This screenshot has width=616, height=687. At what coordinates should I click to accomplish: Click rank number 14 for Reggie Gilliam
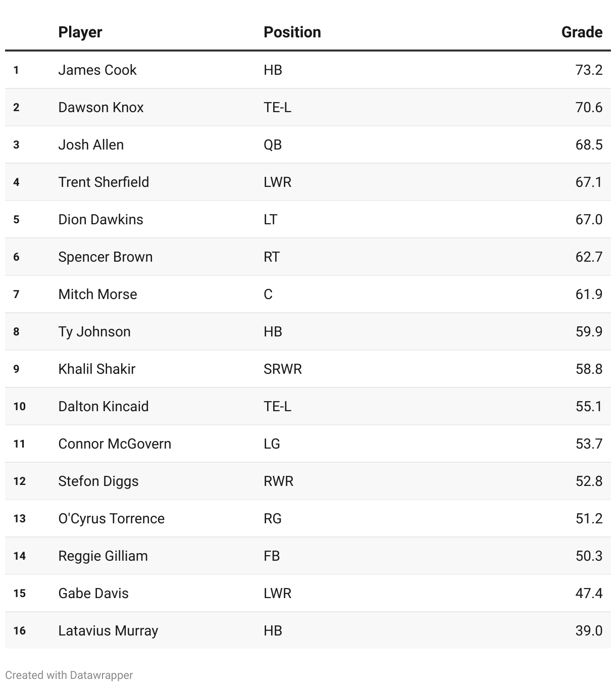click(x=19, y=556)
